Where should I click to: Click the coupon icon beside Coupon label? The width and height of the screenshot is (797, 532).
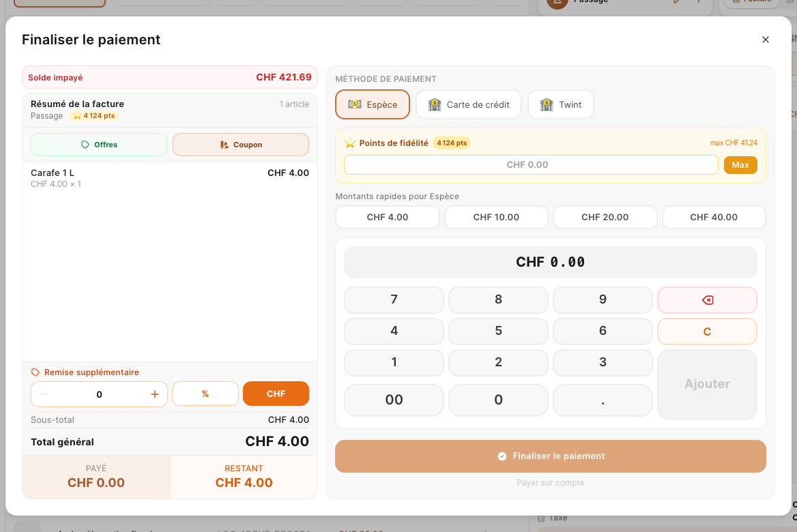pyautogui.click(x=224, y=145)
